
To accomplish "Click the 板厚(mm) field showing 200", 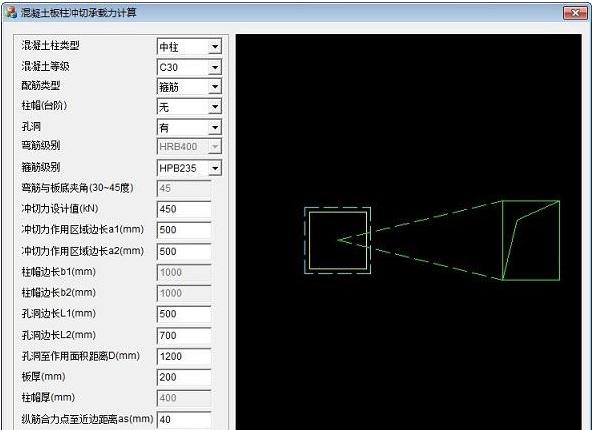I will click(x=184, y=377).
